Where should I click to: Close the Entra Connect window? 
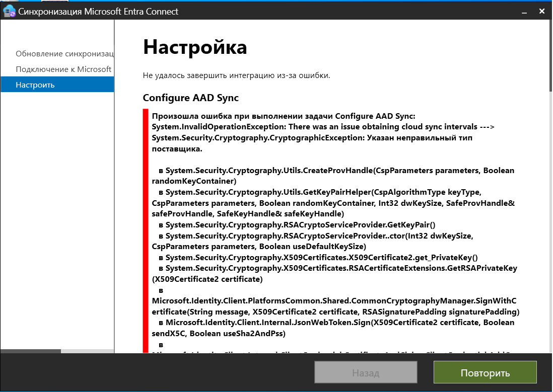pos(542,11)
